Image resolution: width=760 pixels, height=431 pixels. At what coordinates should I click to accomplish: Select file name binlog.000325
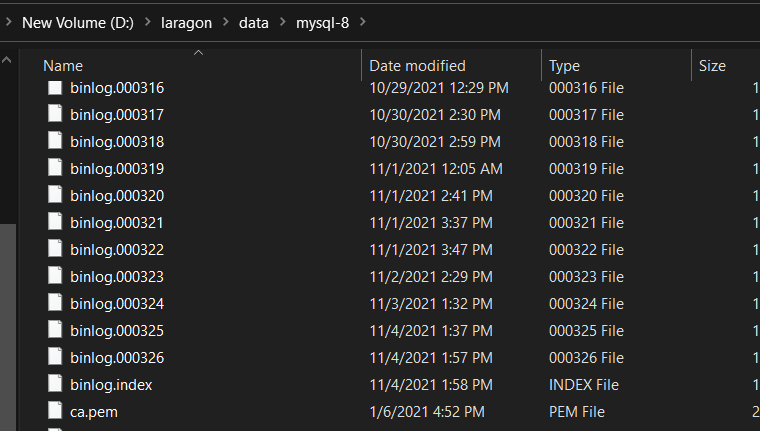117,331
